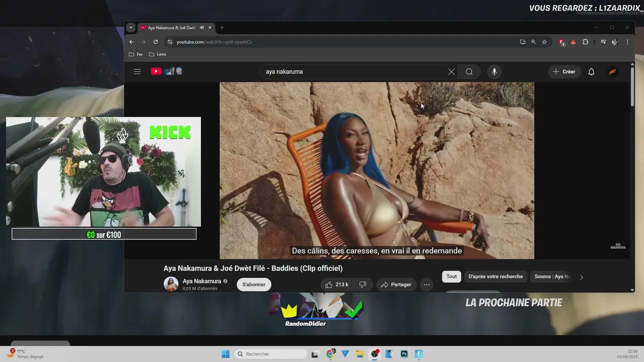Open OBS Studio from the taskbar
This screenshot has width=644, height=362.
point(375,354)
